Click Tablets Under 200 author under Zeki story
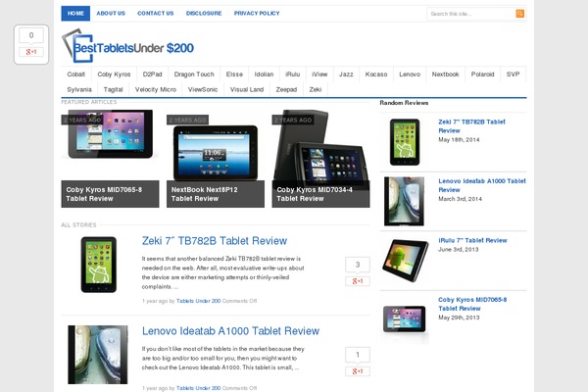 pos(198,301)
